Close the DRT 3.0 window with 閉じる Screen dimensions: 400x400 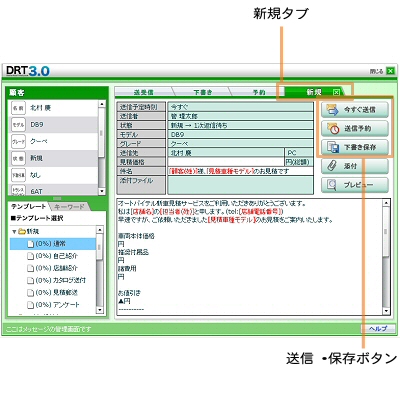tap(390, 71)
